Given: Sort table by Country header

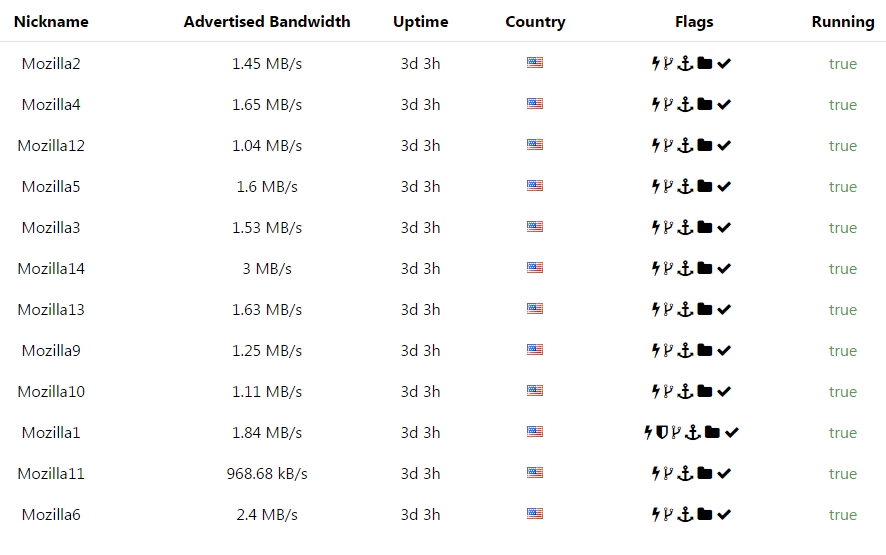Looking at the screenshot, I should tap(535, 21).
